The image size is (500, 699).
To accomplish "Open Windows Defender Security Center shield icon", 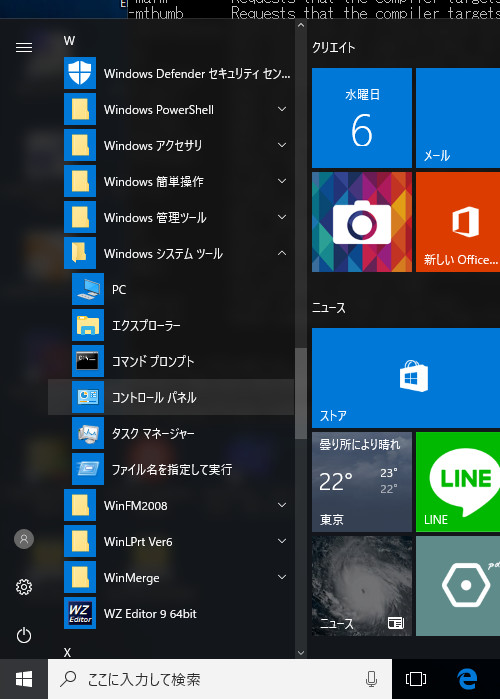I will 80,73.
